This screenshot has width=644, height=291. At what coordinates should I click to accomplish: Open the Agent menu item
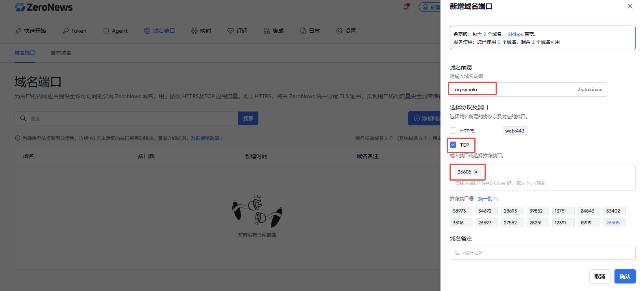click(115, 31)
